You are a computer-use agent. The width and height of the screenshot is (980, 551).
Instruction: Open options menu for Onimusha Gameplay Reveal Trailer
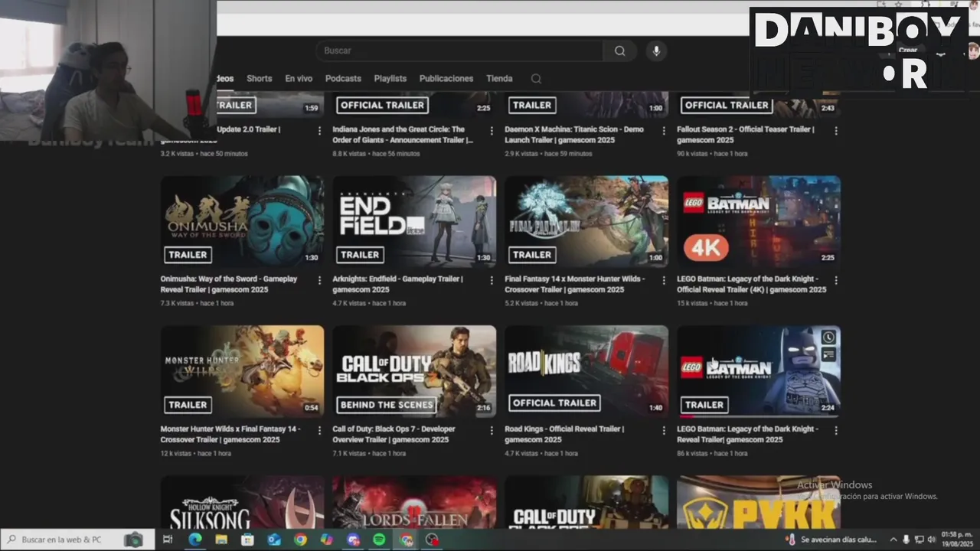tap(319, 280)
